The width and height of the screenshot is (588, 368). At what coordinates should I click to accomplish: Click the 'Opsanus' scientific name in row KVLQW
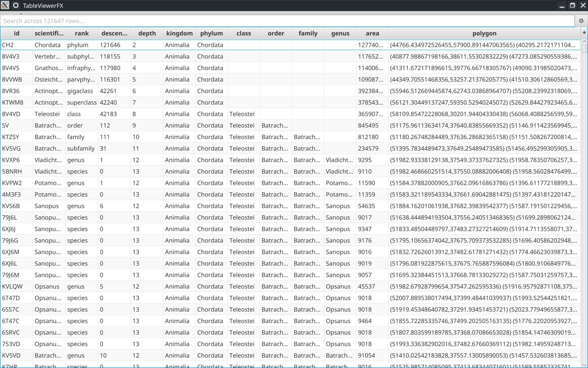(49, 287)
